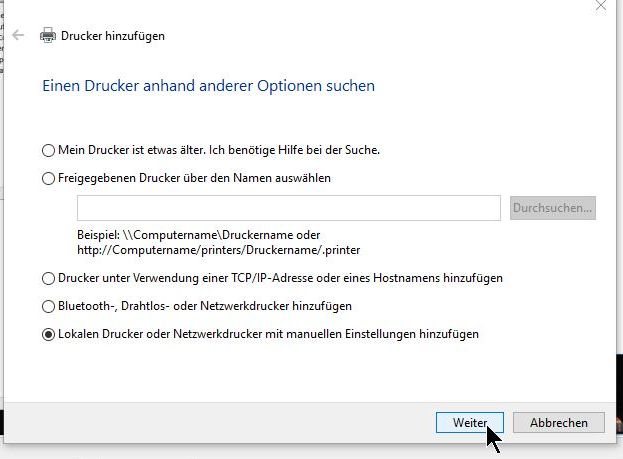Go back using the arrow icon
623x459 pixels.
coord(18,35)
